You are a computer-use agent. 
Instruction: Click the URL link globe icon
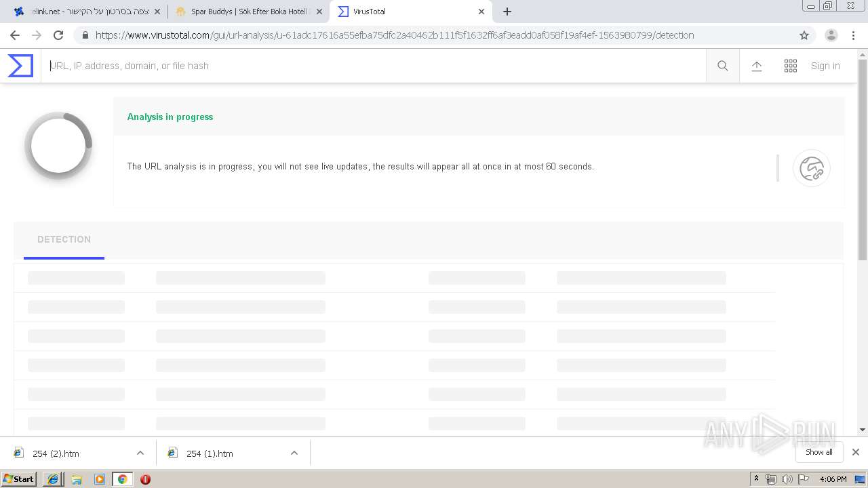(812, 168)
